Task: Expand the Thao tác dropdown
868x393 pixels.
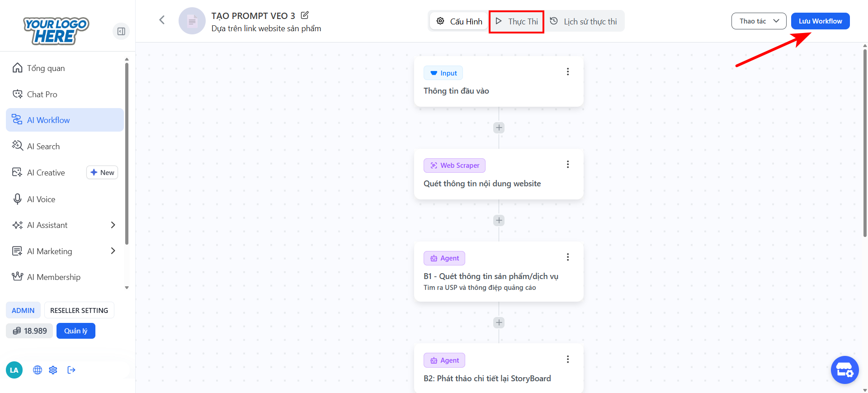Action: coord(759,21)
